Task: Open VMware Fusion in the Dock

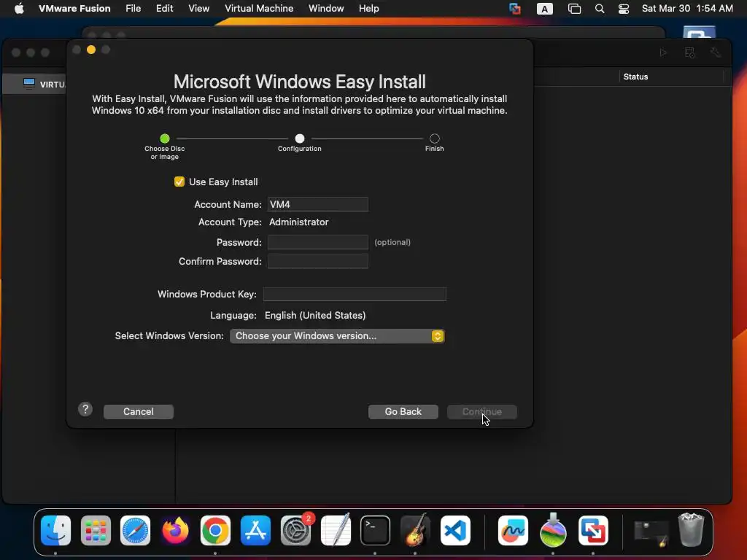Action: coord(593,530)
